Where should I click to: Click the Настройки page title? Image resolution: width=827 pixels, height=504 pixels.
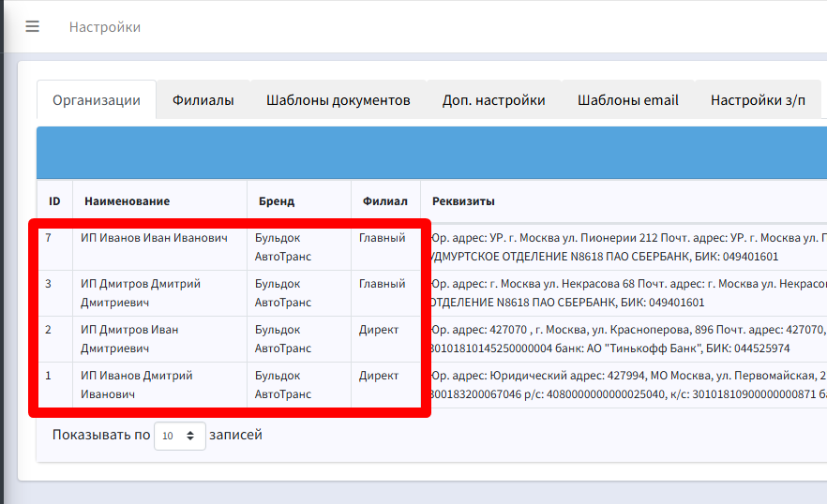coord(105,27)
